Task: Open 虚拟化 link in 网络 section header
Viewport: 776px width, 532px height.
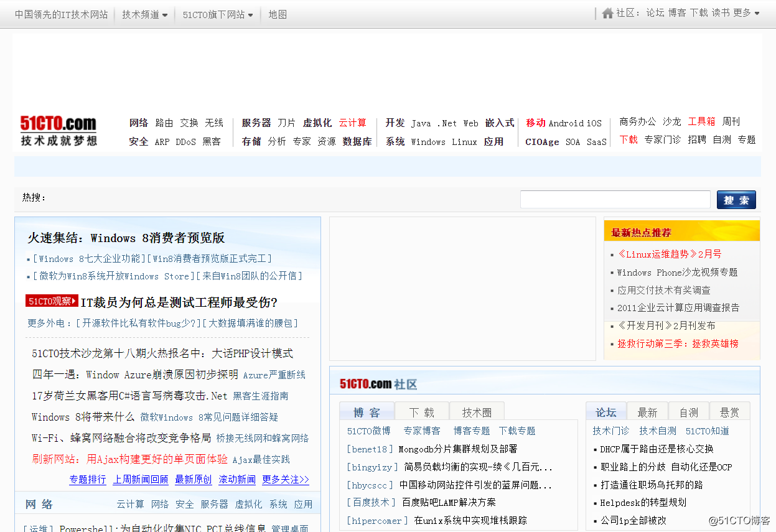Action: click(248, 504)
